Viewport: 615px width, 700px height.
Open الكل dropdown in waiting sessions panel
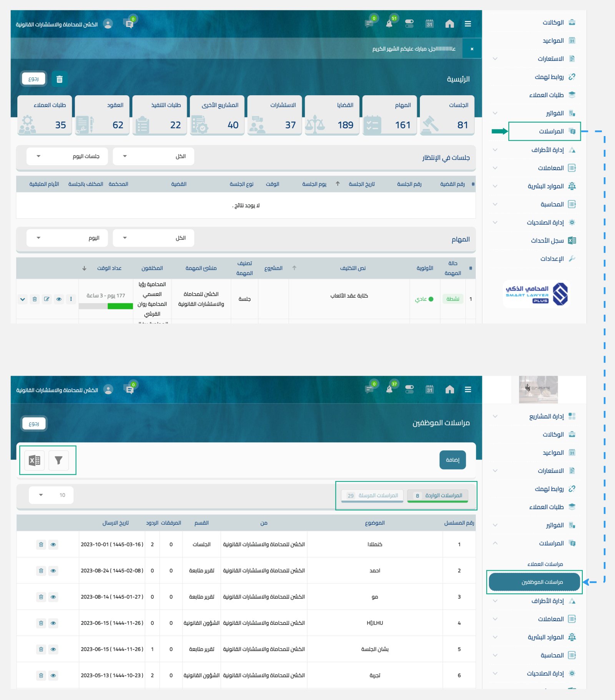tap(153, 156)
